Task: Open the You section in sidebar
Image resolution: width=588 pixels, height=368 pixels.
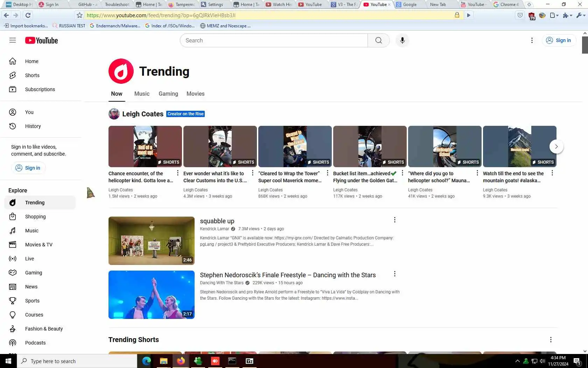Action: 41,112
